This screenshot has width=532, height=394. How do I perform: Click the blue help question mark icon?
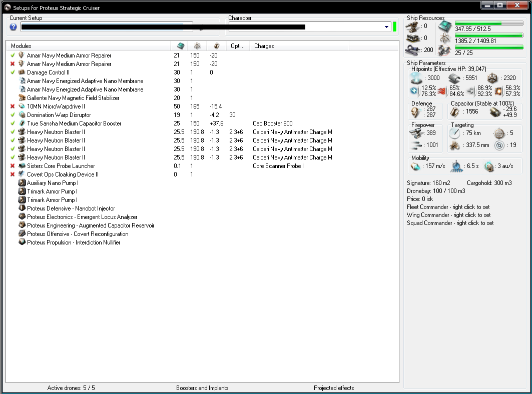[13, 27]
